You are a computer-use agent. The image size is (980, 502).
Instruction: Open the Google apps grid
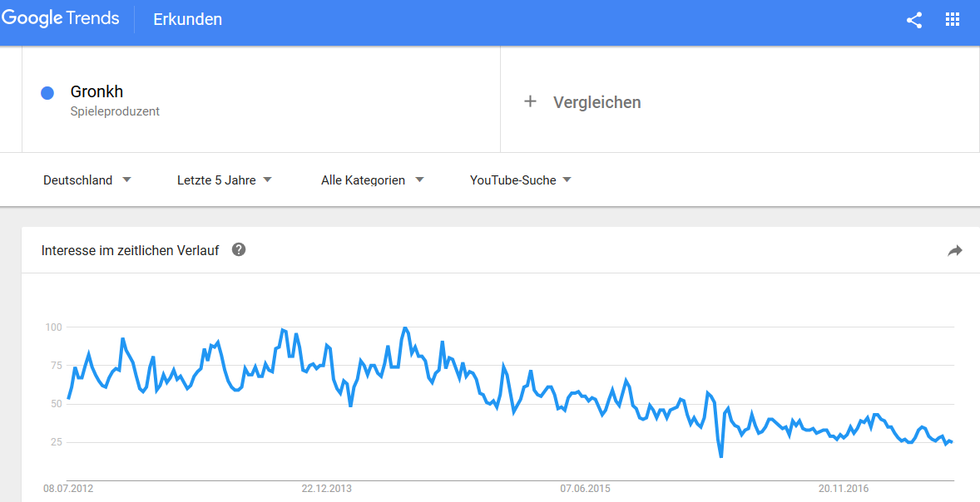pyautogui.click(x=953, y=20)
